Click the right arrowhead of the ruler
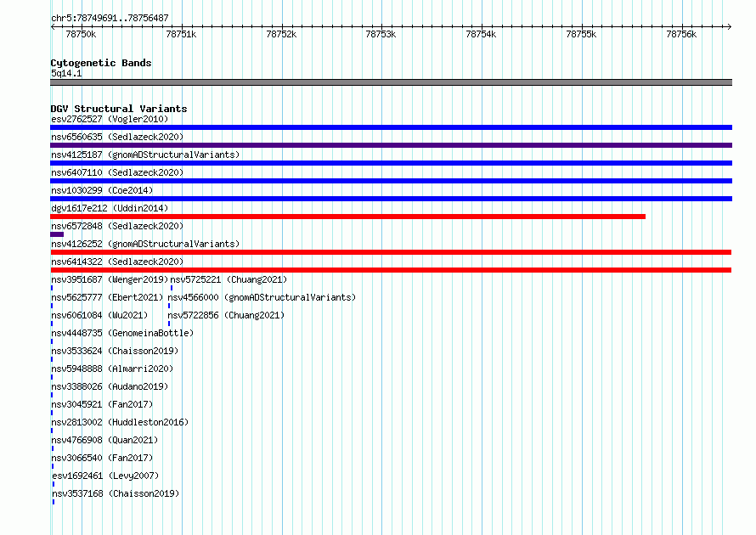 pos(730,26)
